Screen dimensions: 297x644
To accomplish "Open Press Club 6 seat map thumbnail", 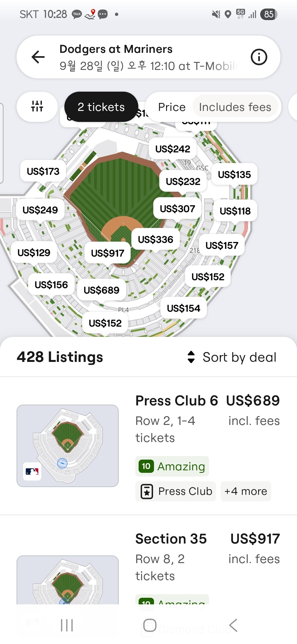I will (x=68, y=446).
